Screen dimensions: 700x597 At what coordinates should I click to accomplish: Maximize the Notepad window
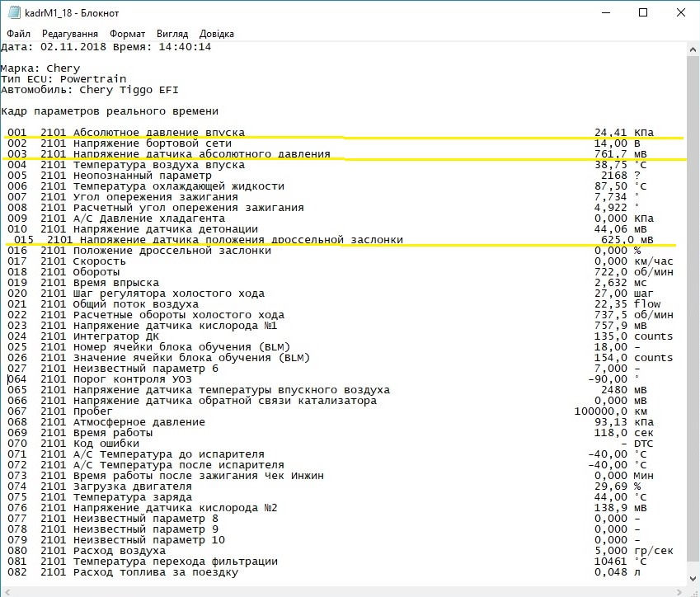pos(643,12)
